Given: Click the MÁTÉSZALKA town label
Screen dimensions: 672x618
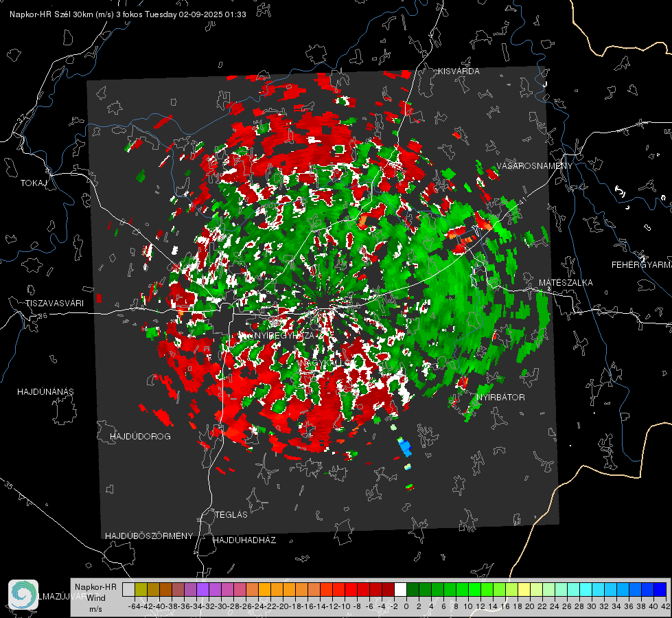Looking at the screenshot, I should click(x=566, y=283).
